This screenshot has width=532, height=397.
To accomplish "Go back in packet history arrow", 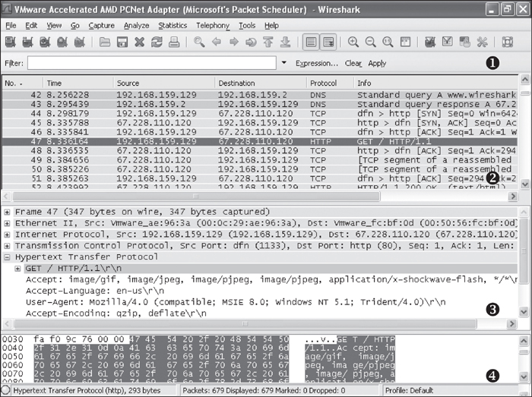I will pyautogui.click(x=217, y=43).
